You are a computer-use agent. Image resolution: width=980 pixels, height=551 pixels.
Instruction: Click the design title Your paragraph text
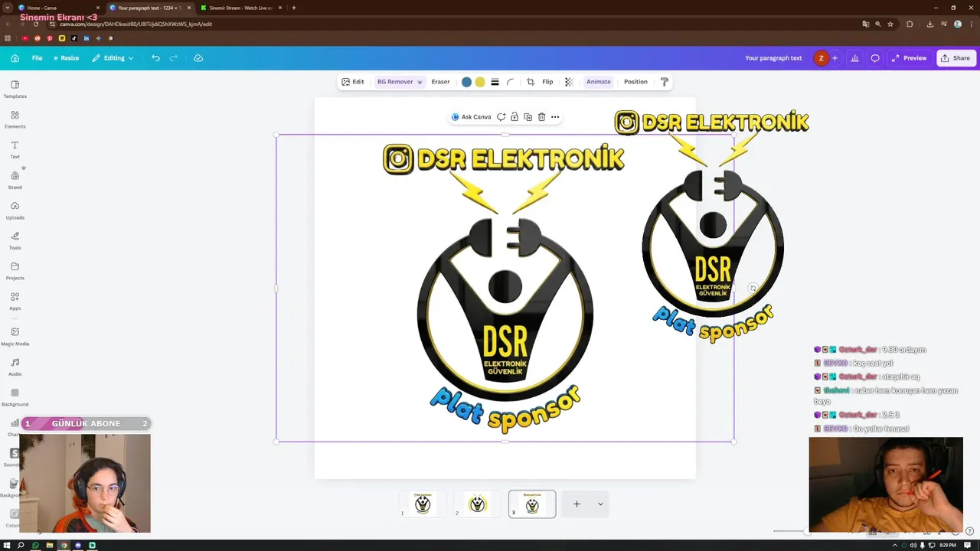point(773,58)
